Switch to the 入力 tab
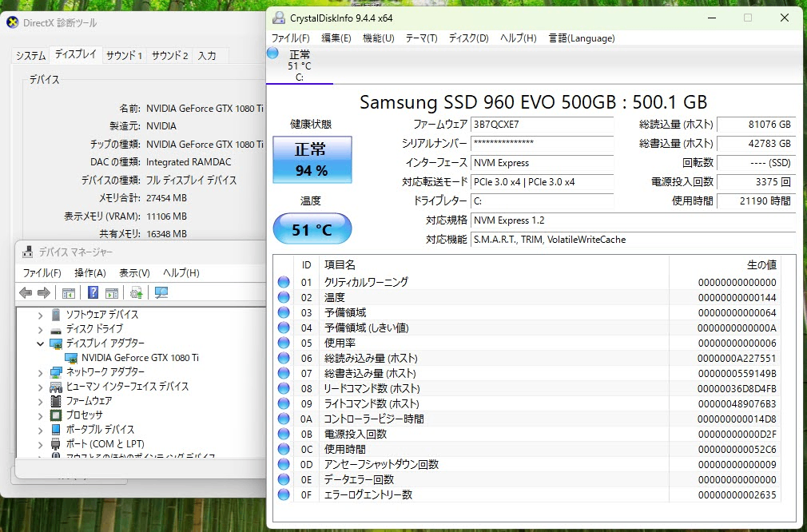Viewport: 807px width, 532px height. [x=207, y=56]
